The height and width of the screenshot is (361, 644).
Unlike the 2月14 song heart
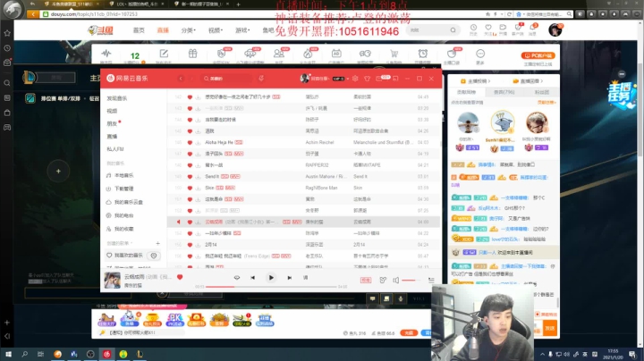190,245
